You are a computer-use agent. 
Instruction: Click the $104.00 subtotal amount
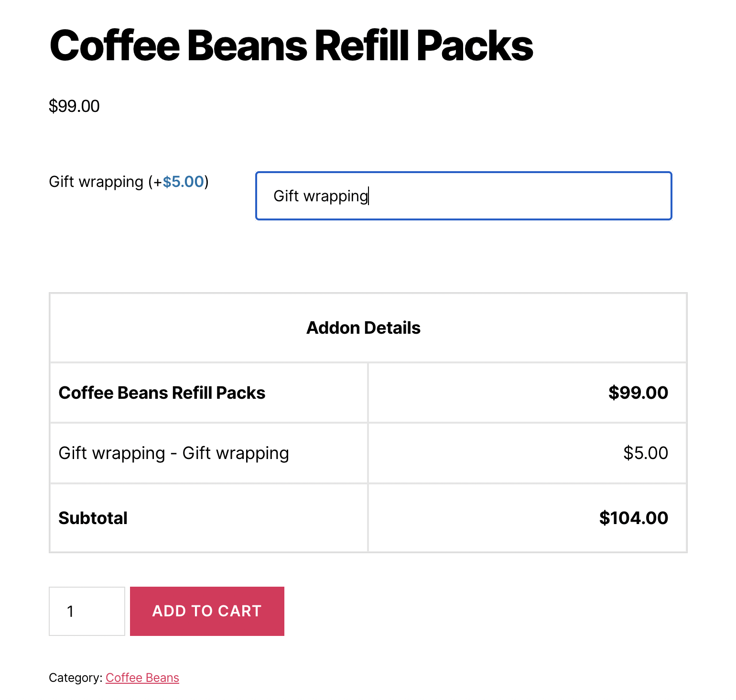(633, 518)
